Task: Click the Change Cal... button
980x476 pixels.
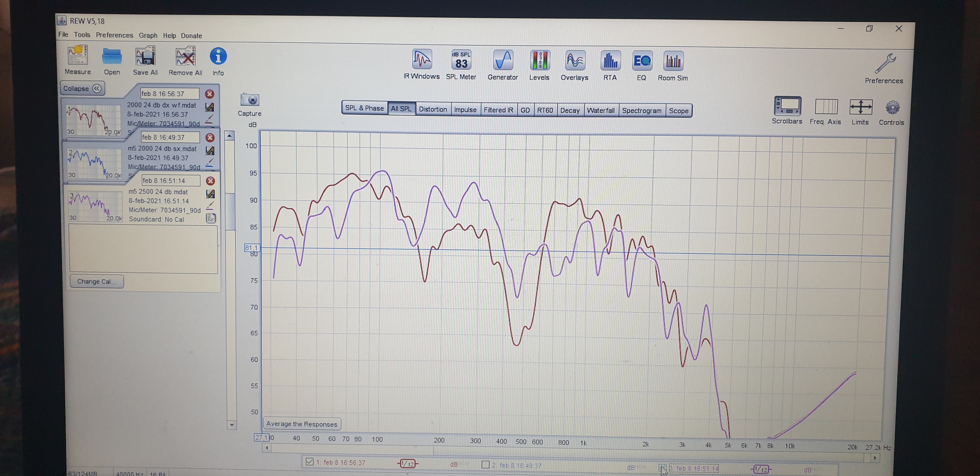Action: 97,282
